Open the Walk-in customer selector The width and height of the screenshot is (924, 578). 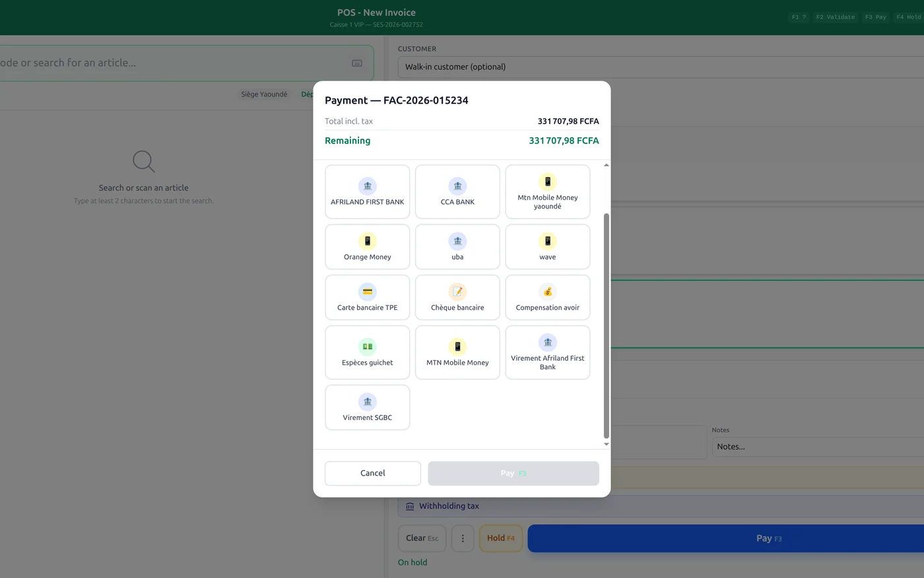tap(661, 67)
